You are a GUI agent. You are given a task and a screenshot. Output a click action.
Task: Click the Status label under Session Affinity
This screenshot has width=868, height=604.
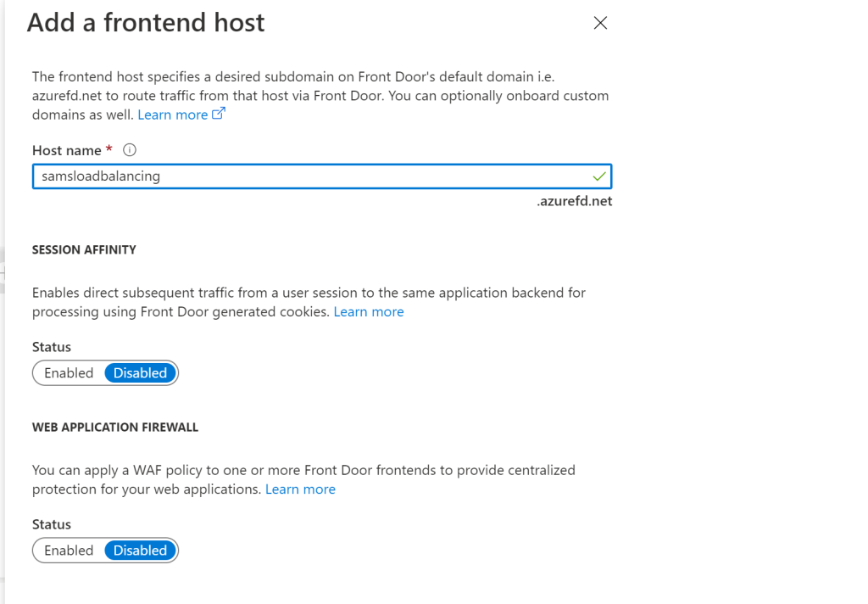coord(52,347)
